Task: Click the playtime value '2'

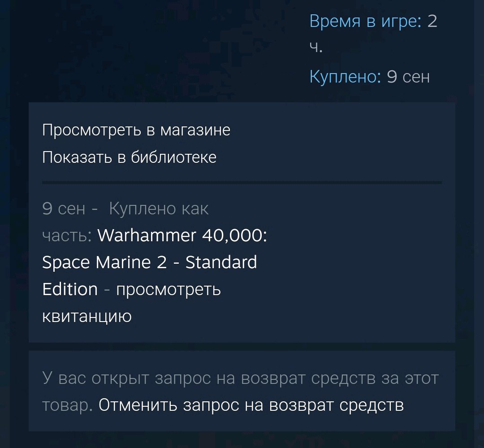Action: pos(432,22)
